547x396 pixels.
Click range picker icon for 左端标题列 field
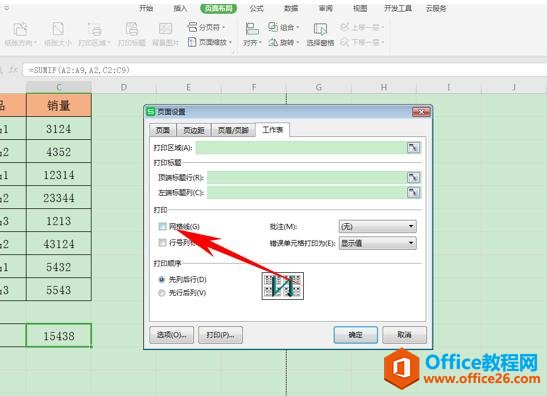pos(413,192)
